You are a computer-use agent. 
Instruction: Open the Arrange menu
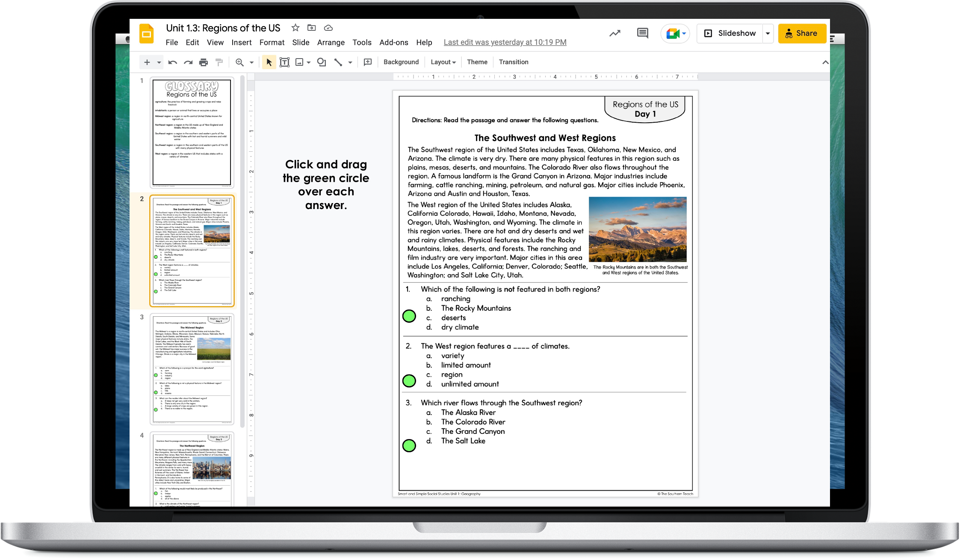331,42
